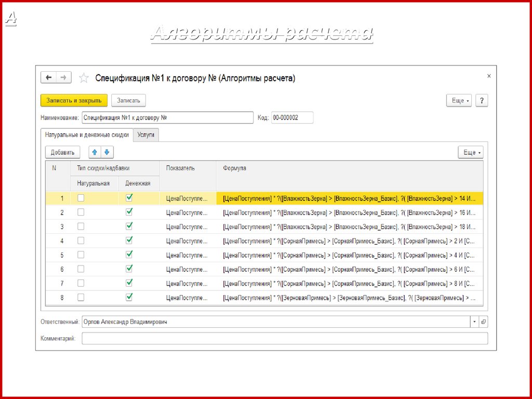This screenshot has height=399, width=532.
Task: Open the responsible person record icon
Action: coord(484,322)
